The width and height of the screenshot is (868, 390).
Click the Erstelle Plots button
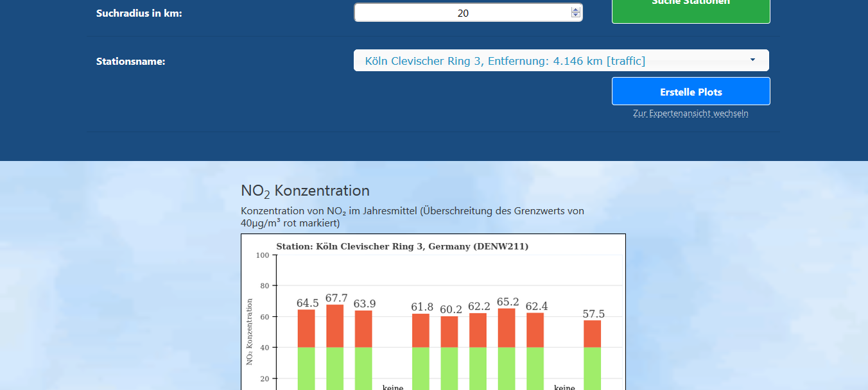[691, 92]
